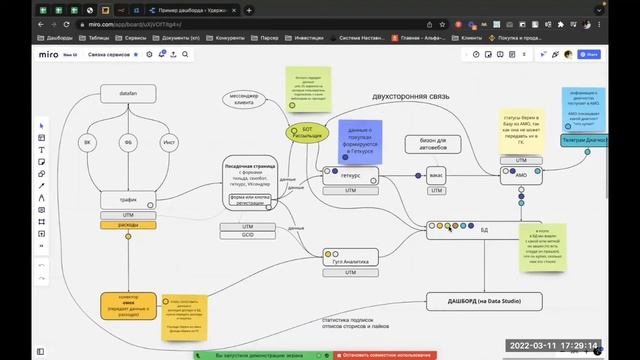640x360 pixels.
Task: Click the blue Share button
Action: [589, 54]
